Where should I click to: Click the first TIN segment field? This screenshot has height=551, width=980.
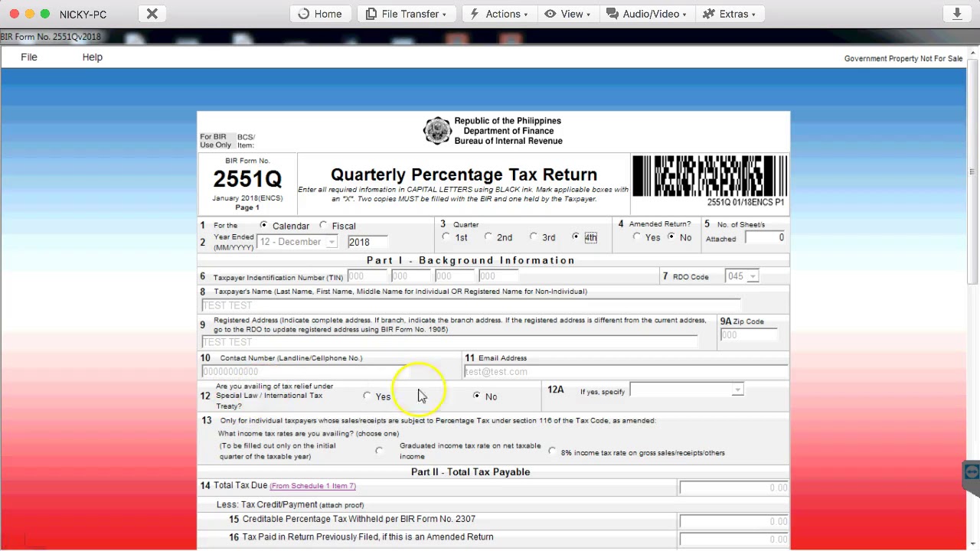[x=367, y=276]
